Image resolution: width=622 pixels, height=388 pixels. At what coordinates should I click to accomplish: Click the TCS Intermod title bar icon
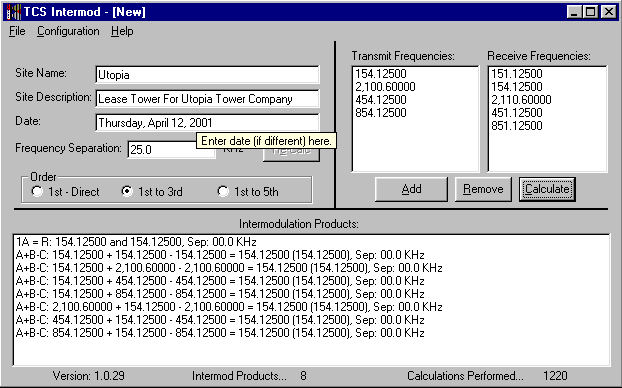[x=13, y=12]
